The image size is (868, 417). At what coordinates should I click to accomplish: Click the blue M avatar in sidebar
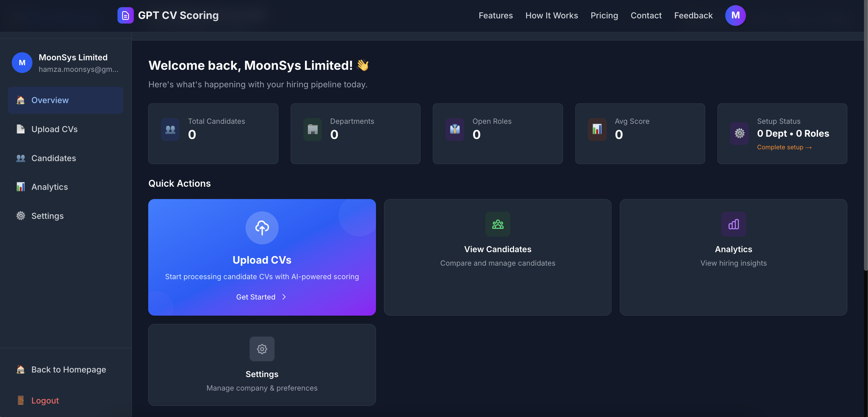coord(22,63)
